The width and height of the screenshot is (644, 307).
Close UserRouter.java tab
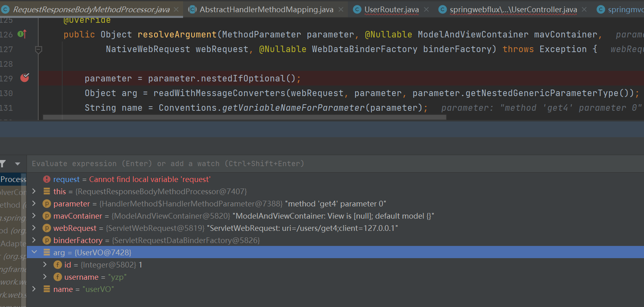pos(426,9)
